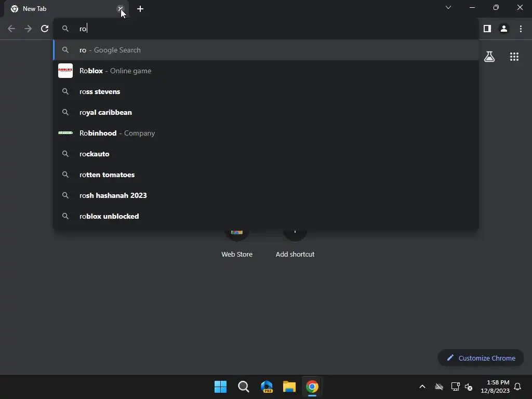Screen dimensions: 532x399
Task: Select the New Tab tab
Action: pos(66,9)
